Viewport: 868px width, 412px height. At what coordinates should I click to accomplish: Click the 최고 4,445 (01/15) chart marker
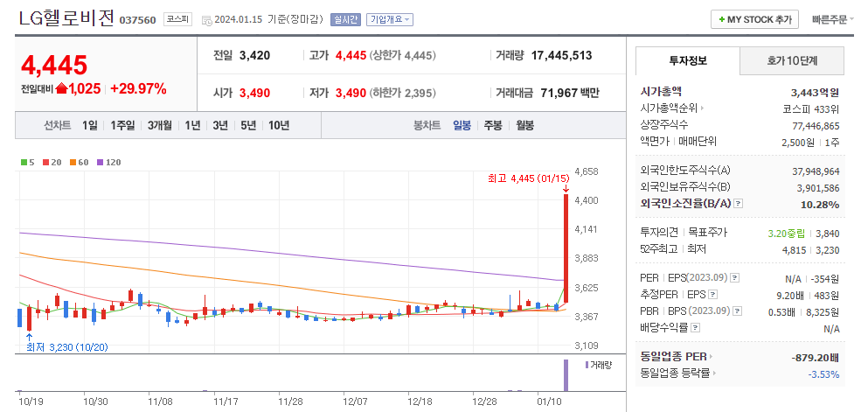[x=528, y=178]
